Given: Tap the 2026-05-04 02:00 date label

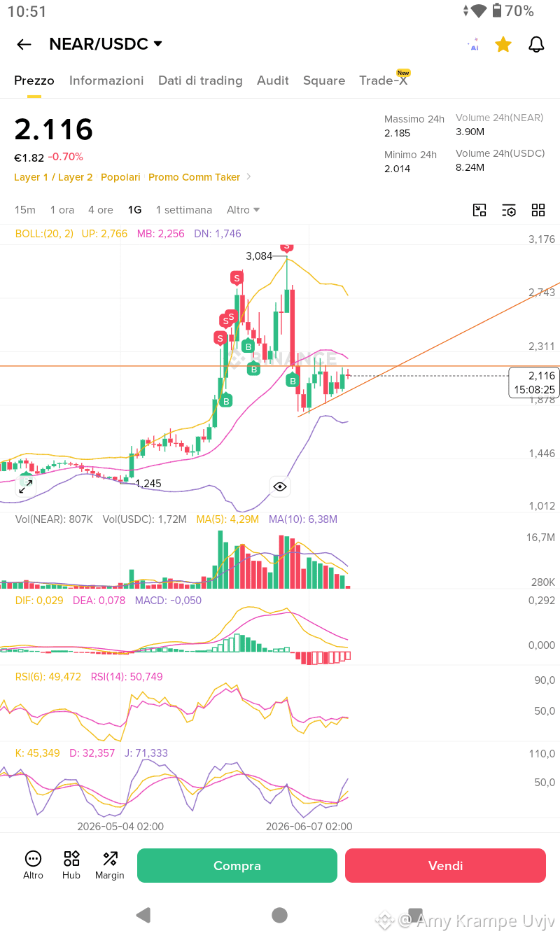Looking at the screenshot, I should [120, 826].
